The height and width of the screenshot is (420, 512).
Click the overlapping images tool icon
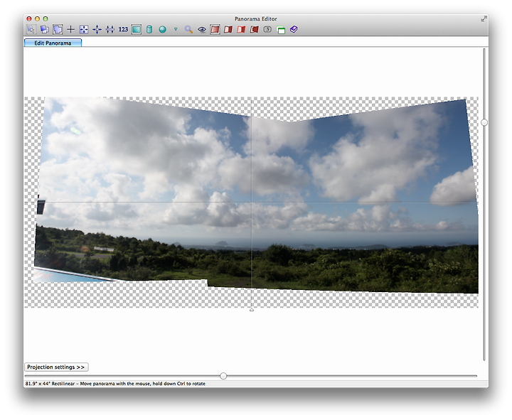point(44,29)
